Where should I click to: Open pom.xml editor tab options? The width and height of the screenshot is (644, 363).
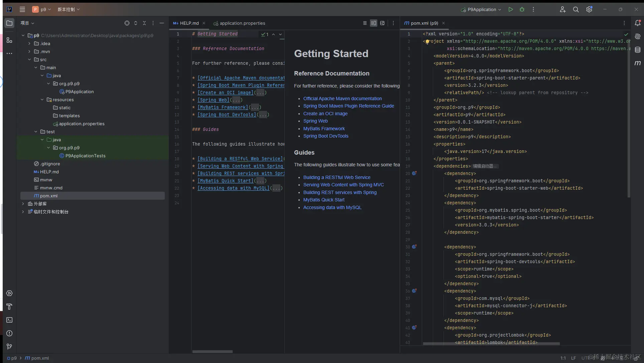coord(624,23)
